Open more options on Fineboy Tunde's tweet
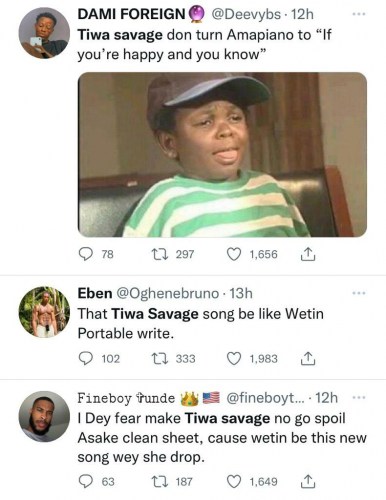The width and height of the screenshot is (386, 500). pyautogui.click(x=359, y=398)
